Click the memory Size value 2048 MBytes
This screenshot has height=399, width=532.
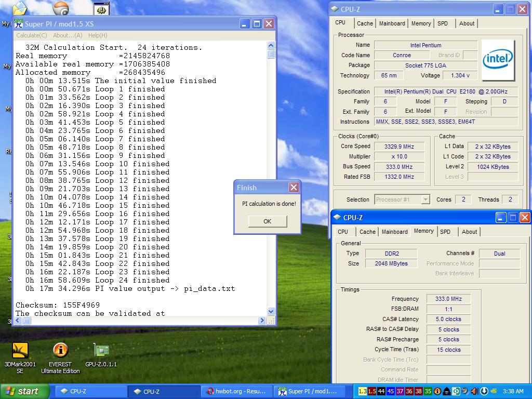tap(391, 263)
